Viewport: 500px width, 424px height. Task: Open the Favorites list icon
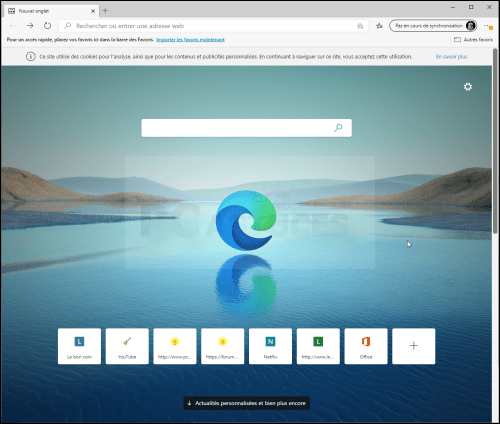pyautogui.click(x=379, y=26)
